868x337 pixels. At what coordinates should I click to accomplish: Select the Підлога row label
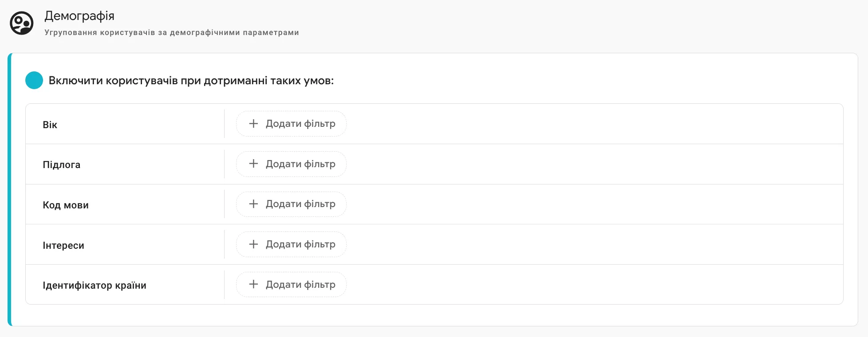point(62,165)
